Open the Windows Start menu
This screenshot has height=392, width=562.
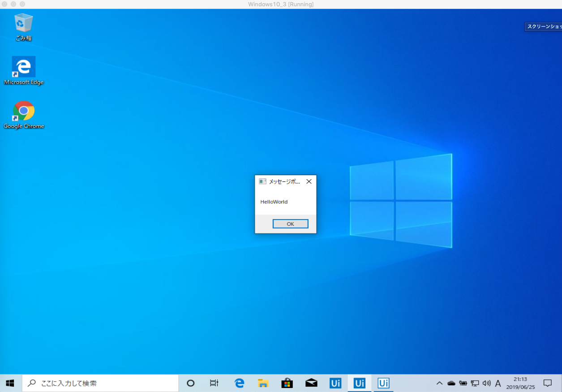(10, 383)
